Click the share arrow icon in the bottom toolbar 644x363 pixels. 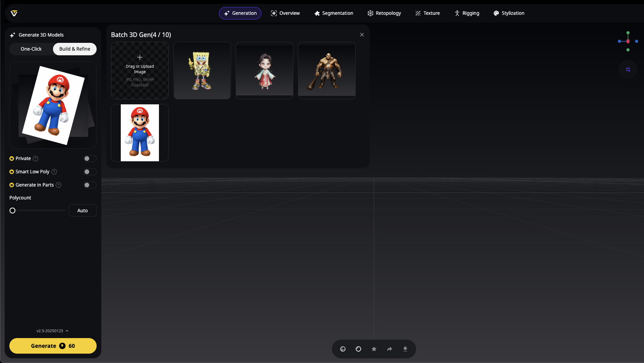point(390,349)
